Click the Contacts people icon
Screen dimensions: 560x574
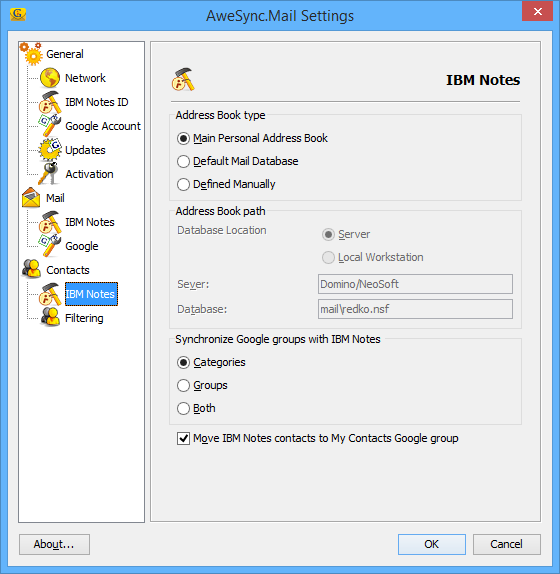31,269
